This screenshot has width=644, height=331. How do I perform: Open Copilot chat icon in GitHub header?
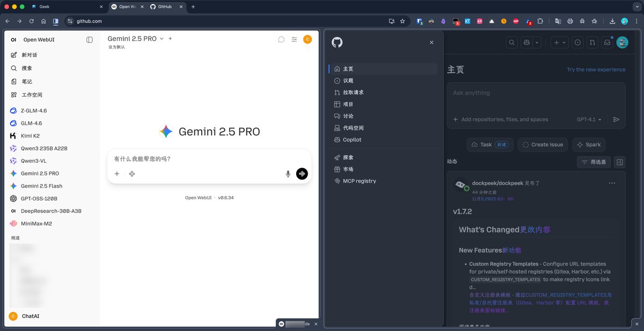click(x=527, y=42)
